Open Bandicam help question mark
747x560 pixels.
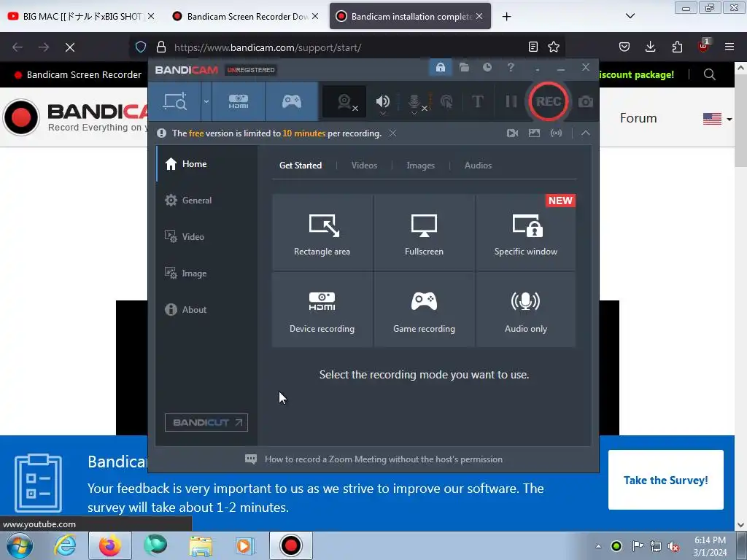pos(511,67)
